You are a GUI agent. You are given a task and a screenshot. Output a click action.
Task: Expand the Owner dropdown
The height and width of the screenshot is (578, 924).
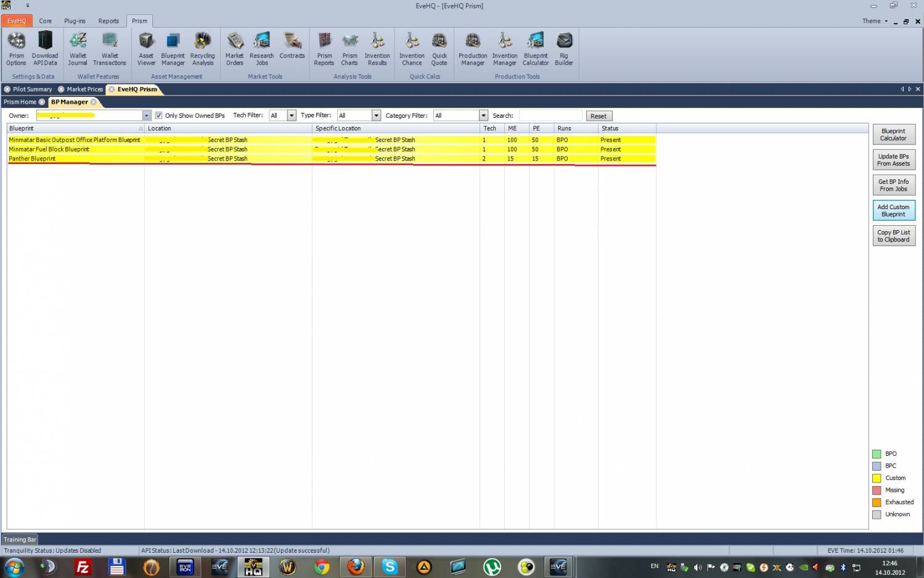[x=146, y=115]
